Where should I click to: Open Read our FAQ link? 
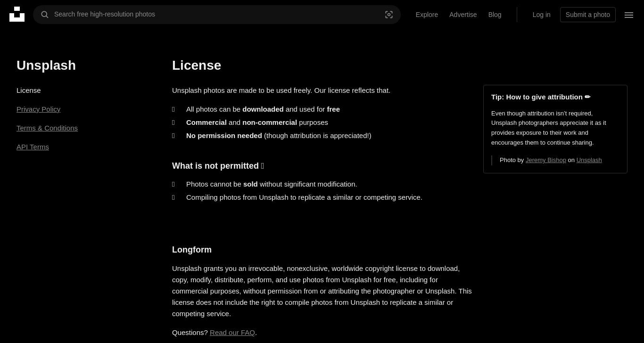(232, 333)
